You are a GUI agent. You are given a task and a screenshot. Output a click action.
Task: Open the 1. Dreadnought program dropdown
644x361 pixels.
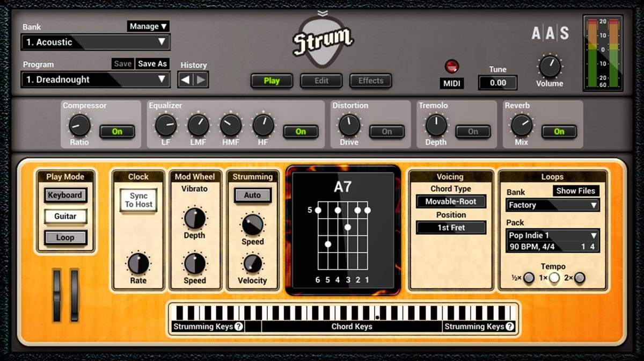point(96,80)
